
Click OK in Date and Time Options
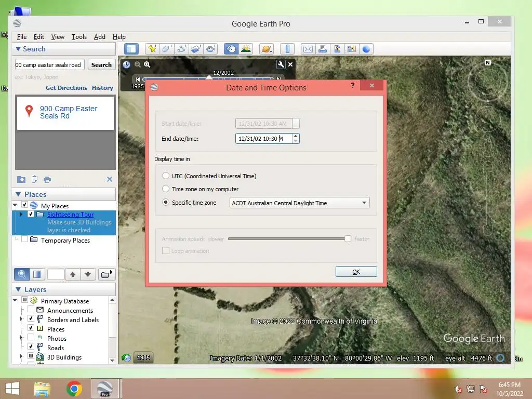point(356,271)
